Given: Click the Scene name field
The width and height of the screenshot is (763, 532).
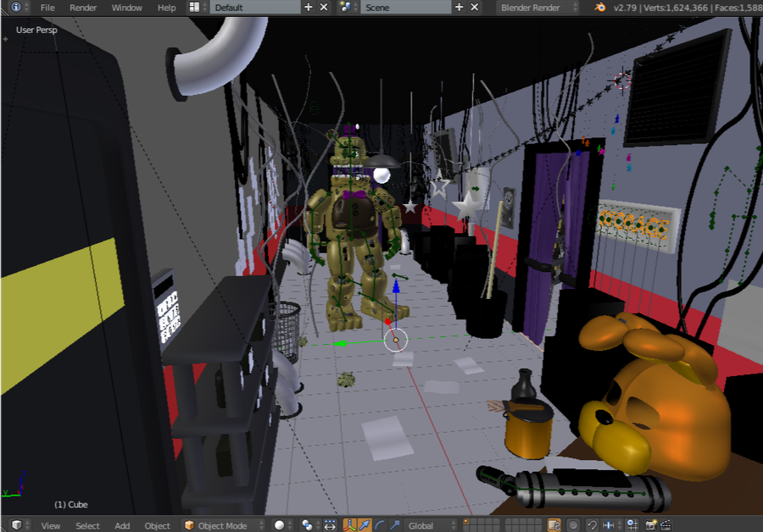Looking at the screenshot, I should click(x=405, y=8).
